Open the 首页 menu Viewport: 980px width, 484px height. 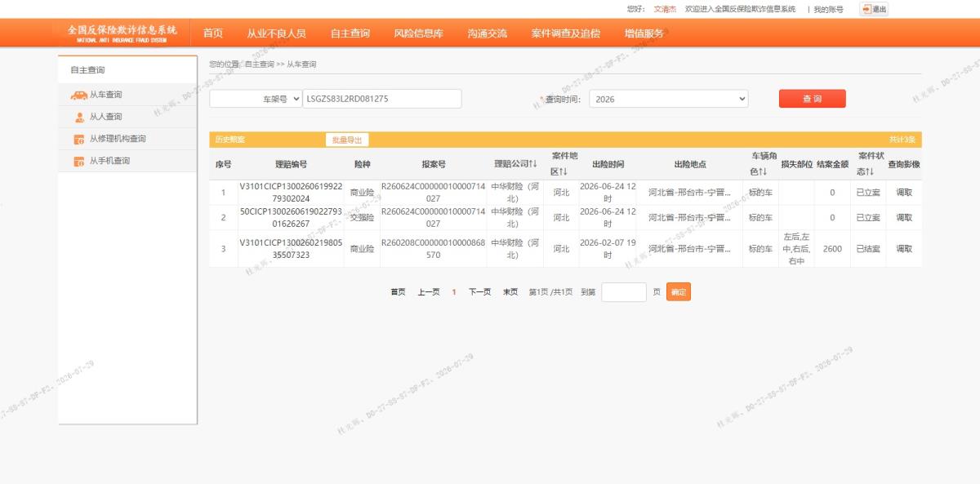[x=213, y=33]
